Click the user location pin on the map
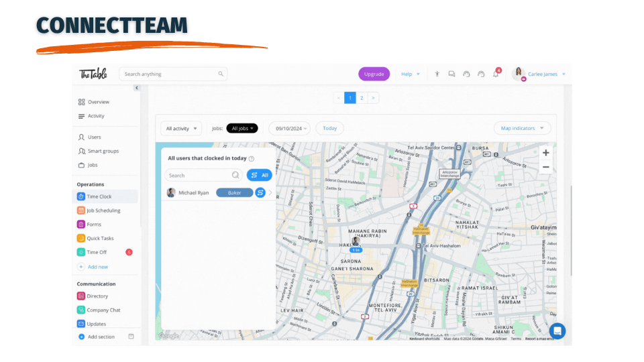Image resolution: width=644 pixels, height=362 pixels. 356,242
